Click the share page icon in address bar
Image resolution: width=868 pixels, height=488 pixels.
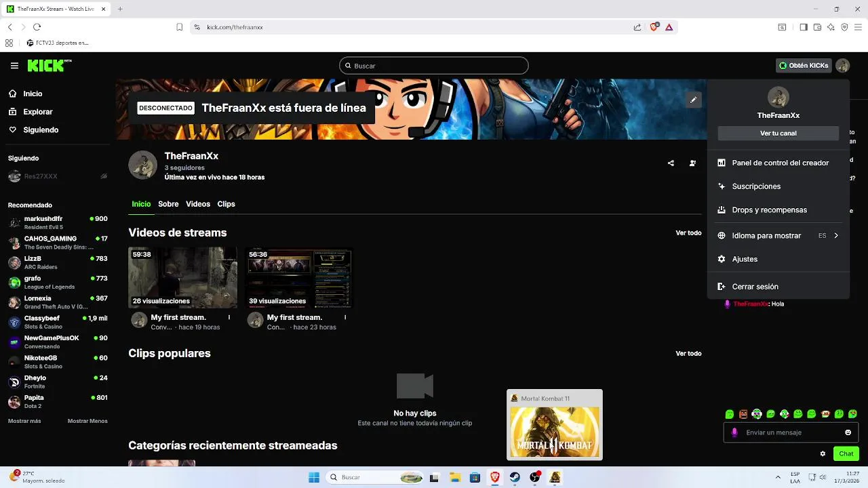click(637, 27)
